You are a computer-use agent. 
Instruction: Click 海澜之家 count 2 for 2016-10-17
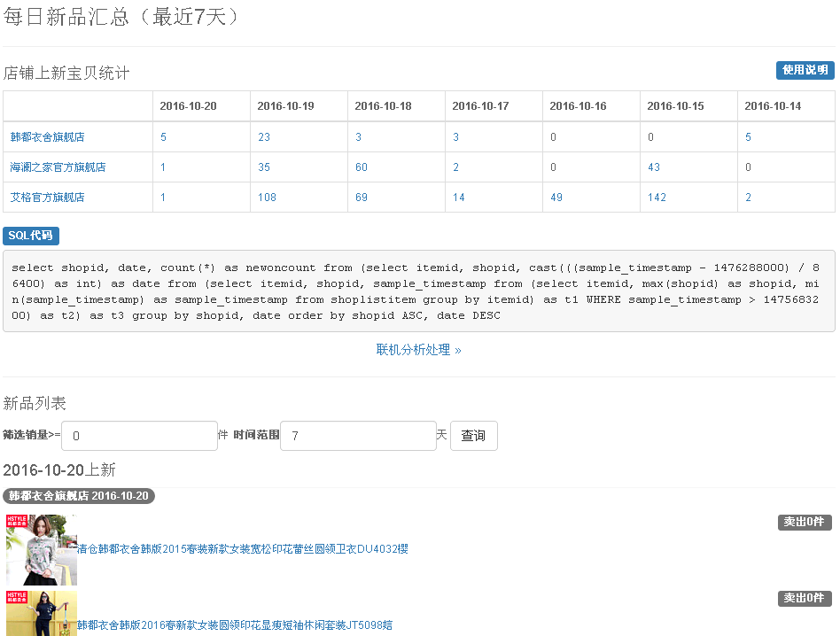456,167
